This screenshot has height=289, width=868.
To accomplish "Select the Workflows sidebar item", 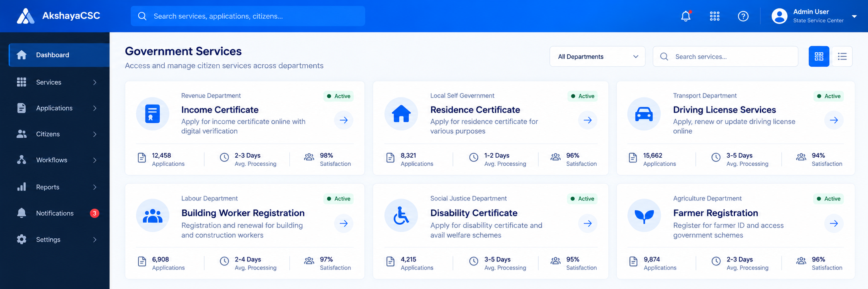I will [59, 160].
